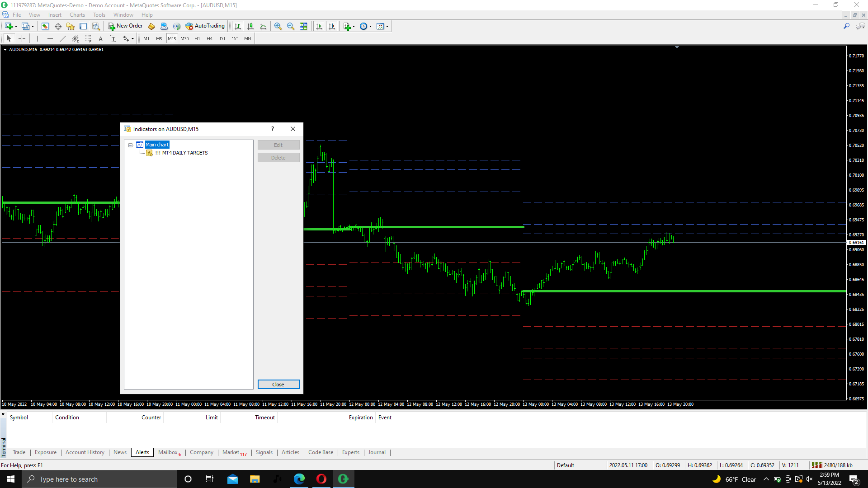Open the Charts menu
Screen dimensions: 868x488
pos(77,14)
